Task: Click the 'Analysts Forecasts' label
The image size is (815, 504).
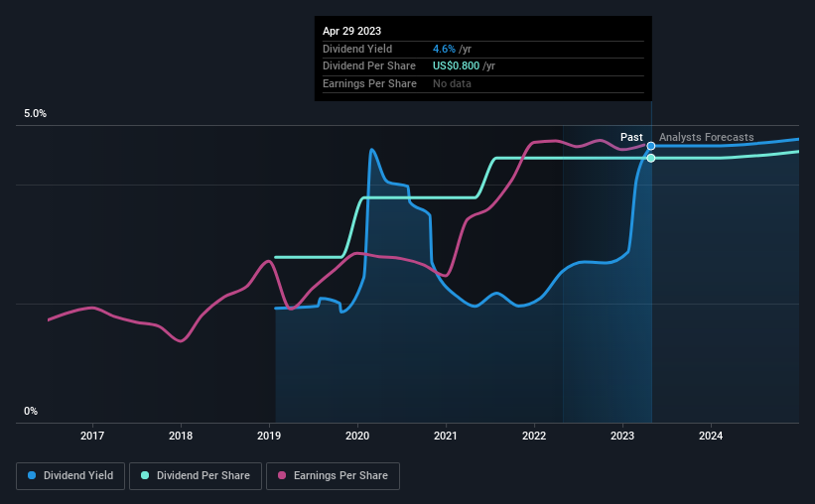Action: tap(707, 137)
